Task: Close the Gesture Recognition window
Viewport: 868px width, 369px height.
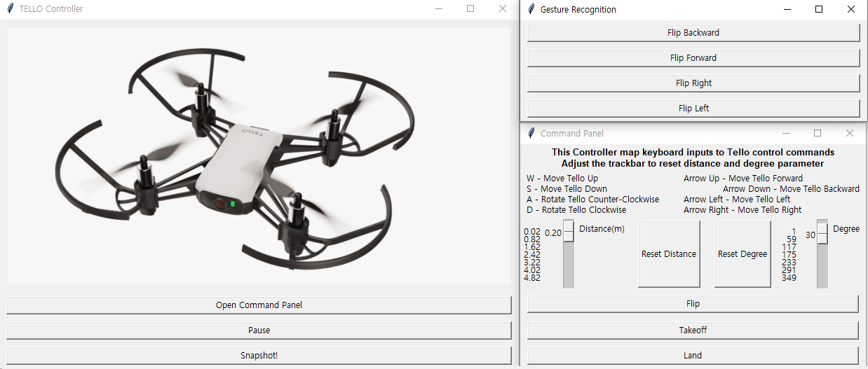Action: point(851,9)
